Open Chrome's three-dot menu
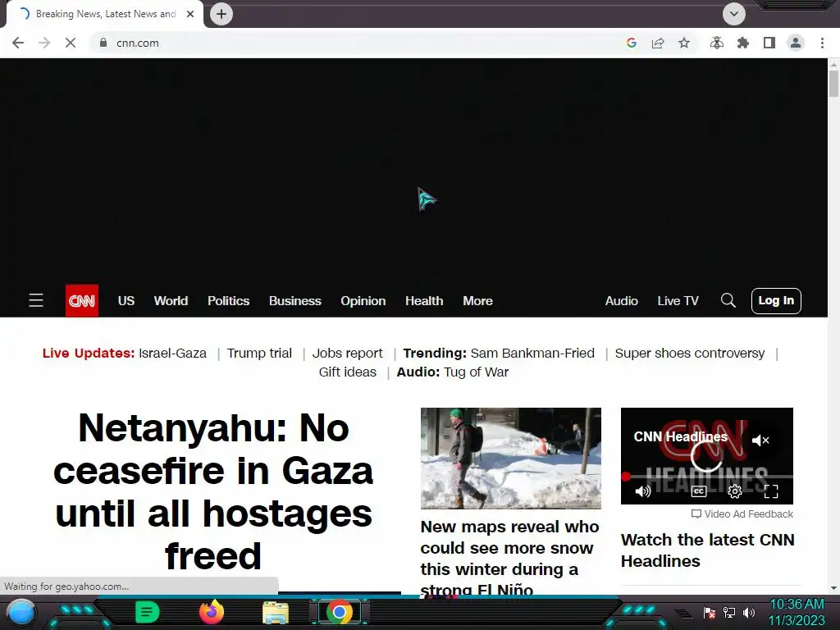This screenshot has height=630, width=840. pyautogui.click(x=822, y=43)
